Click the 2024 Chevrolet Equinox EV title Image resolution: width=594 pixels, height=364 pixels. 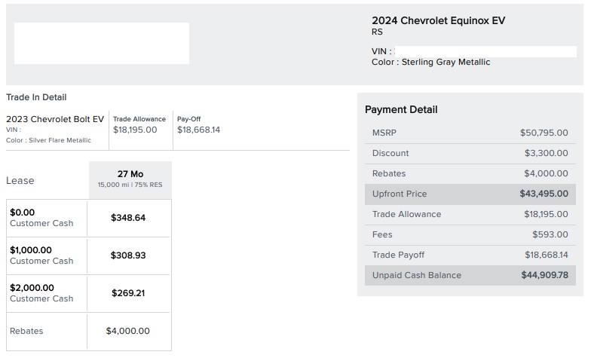438,20
